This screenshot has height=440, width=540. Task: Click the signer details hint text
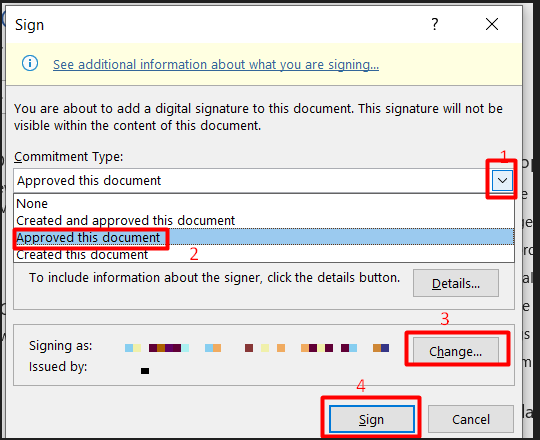click(x=214, y=277)
